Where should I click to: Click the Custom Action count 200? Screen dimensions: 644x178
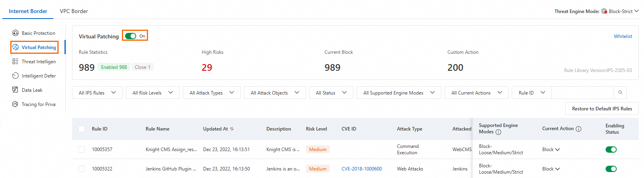(456, 68)
